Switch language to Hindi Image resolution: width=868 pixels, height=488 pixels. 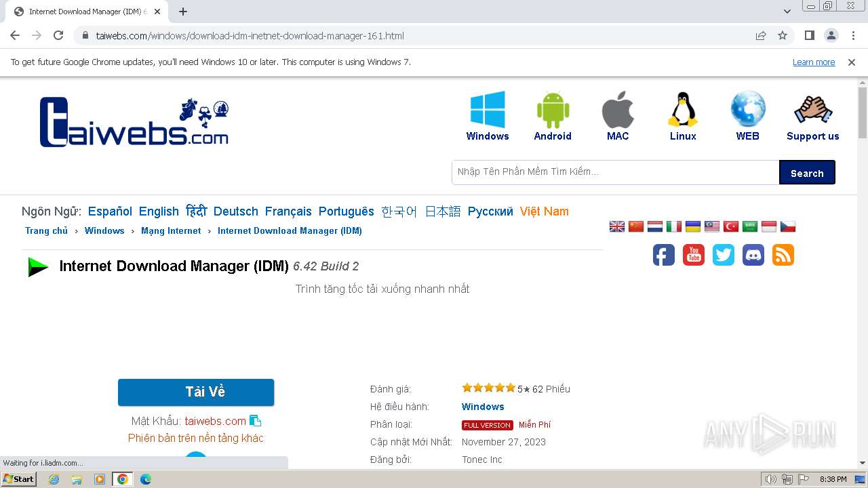point(196,211)
